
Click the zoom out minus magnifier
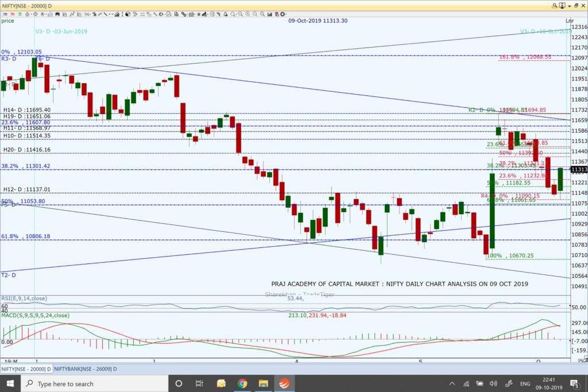click(x=256, y=14)
